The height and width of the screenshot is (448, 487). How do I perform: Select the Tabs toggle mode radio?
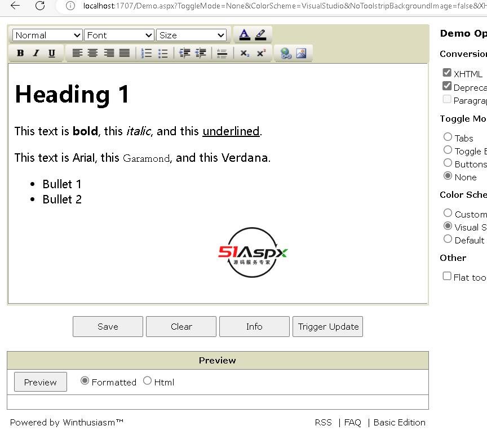(448, 137)
